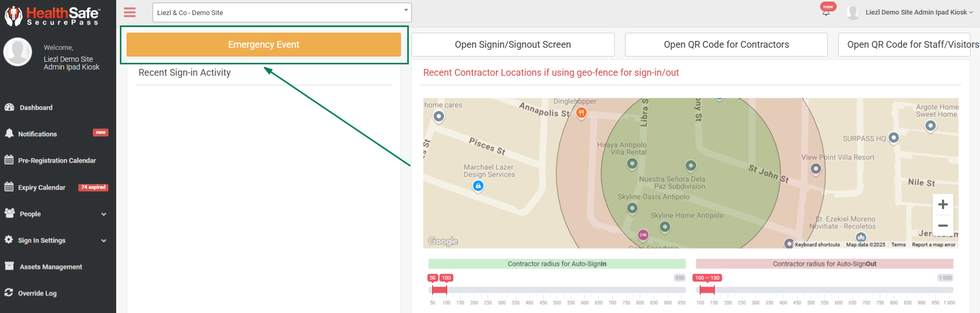Image resolution: width=980 pixels, height=313 pixels.
Task: Open the site selector dropdown
Action: coord(282,12)
